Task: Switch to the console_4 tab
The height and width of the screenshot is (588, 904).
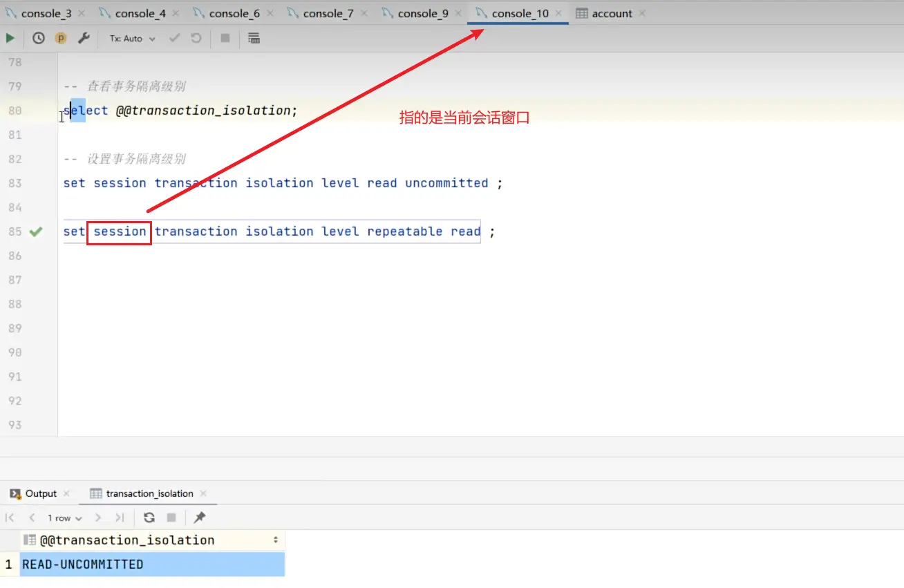Action: click(x=140, y=13)
